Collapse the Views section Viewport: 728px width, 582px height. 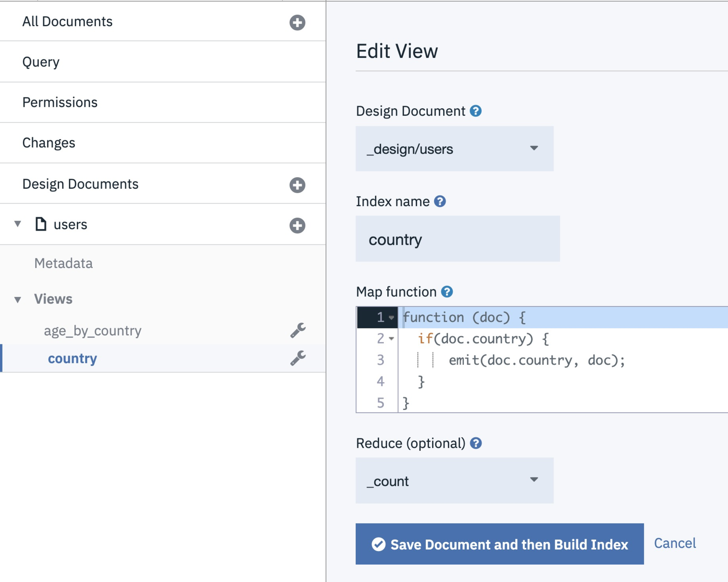[18, 300]
